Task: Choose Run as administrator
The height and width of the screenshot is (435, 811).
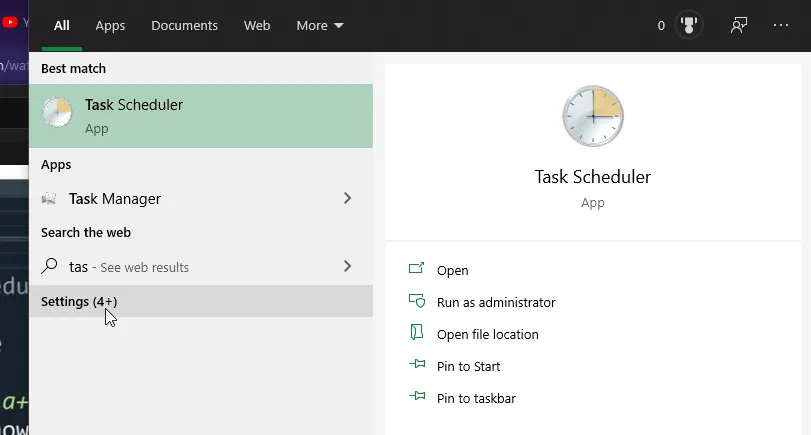Action: (496, 303)
